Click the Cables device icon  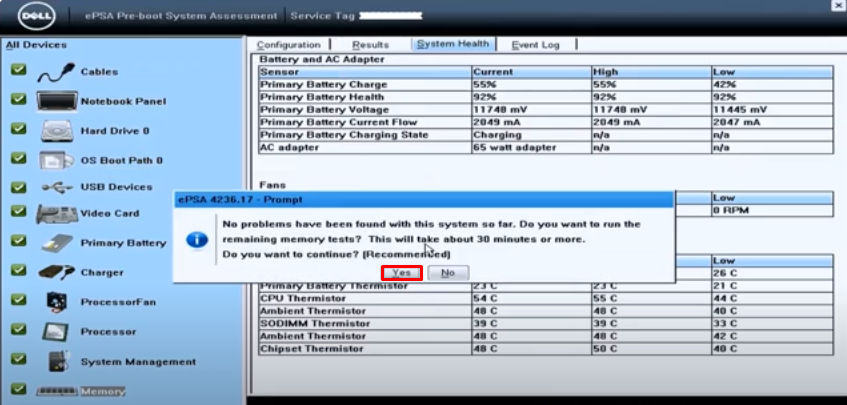point(56,73)
